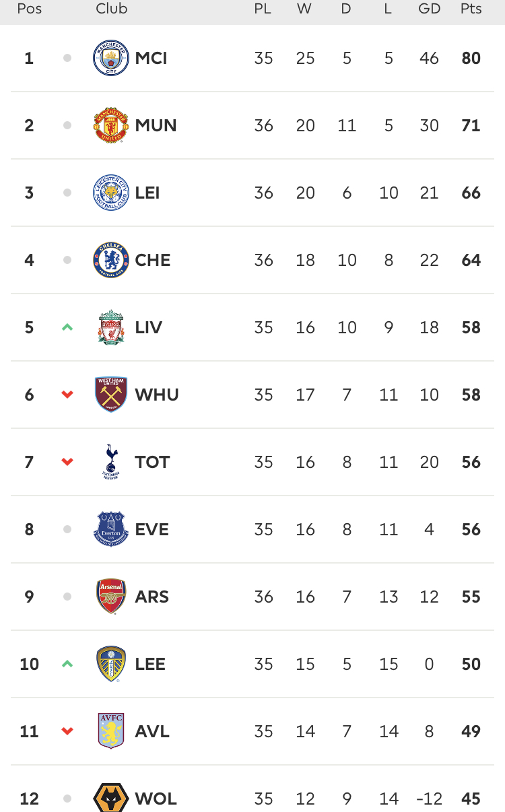This screenshot has height=812, width=505.
Task: Click the GD column header
Action: 429,9
